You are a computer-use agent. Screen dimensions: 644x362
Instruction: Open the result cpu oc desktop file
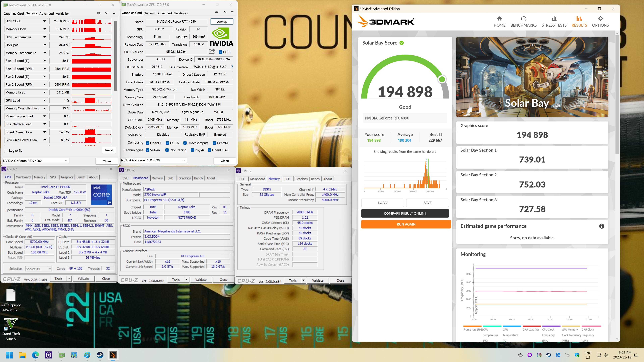click(x=11, y=300)
